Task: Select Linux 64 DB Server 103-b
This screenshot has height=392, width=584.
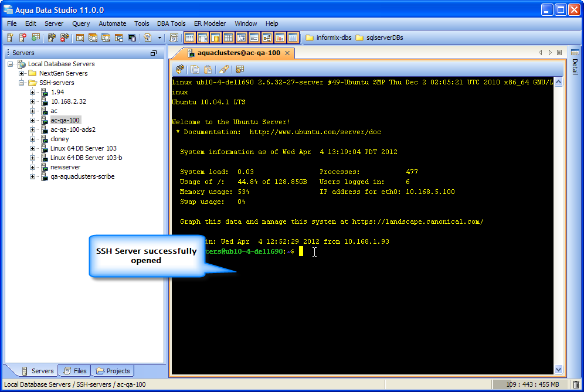Action: 86,158
